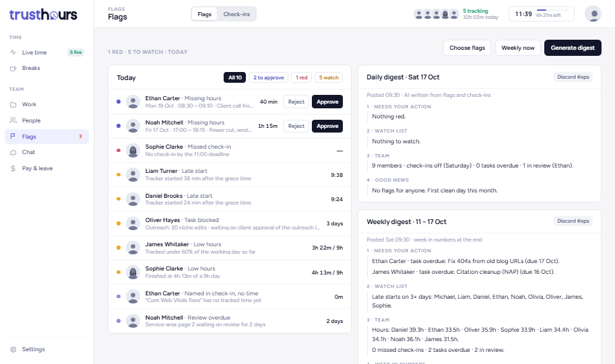Select the Flags tab in header
615x364 pixels.
[204, 14]
